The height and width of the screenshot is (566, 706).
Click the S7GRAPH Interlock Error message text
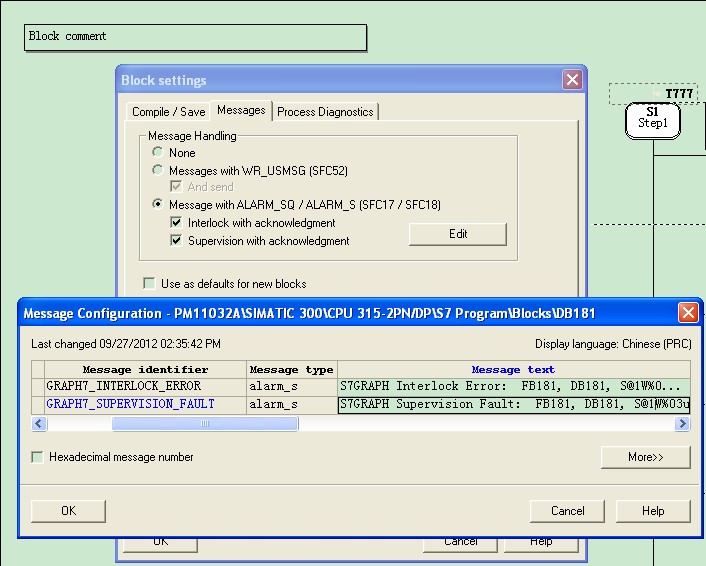514,386
